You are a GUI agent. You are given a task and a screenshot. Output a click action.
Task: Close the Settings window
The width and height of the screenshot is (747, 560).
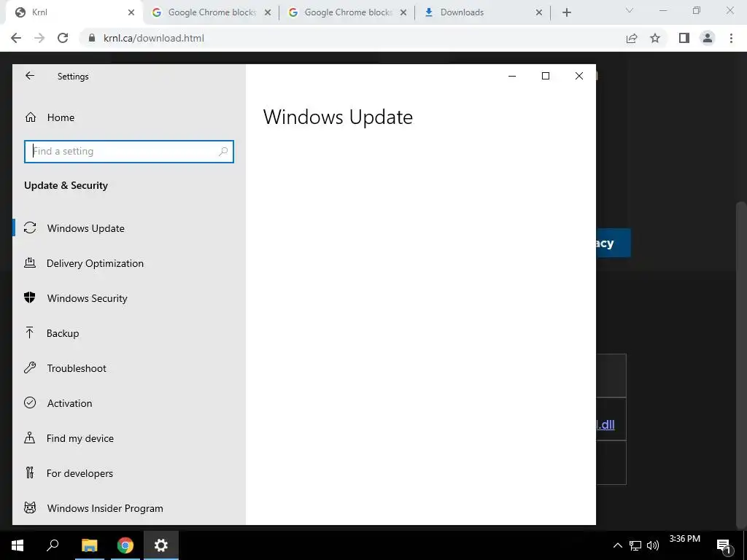pyautogui.click(x=578, y=76)
